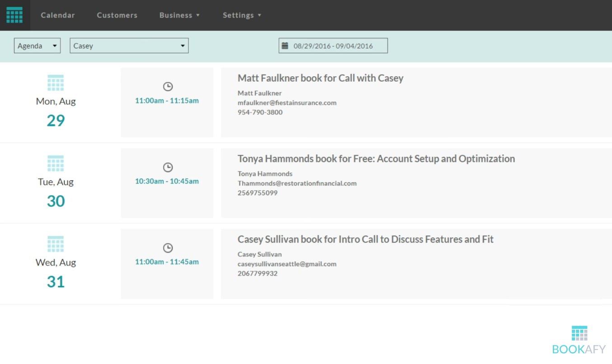This screenshot has width=612, height=364.
Task: Click the calendar icon above Mon, Aug 29
Action: (x=56, y=83)
